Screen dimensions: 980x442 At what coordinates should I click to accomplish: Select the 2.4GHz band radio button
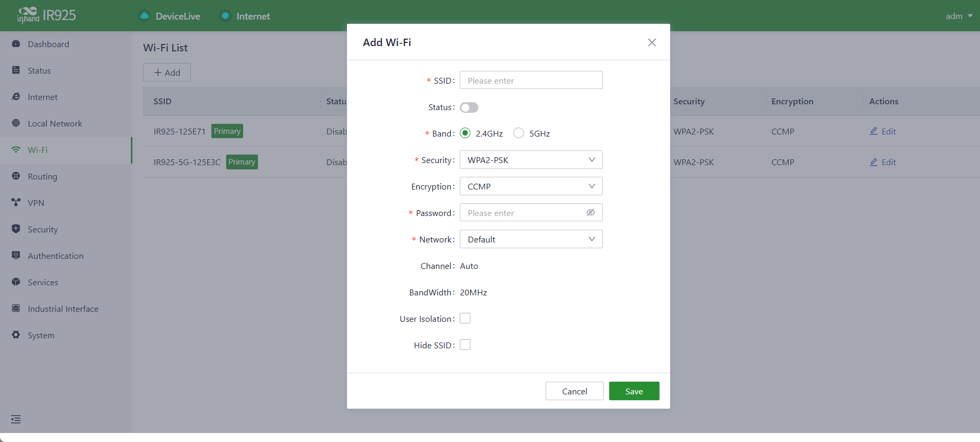(465, 133)
